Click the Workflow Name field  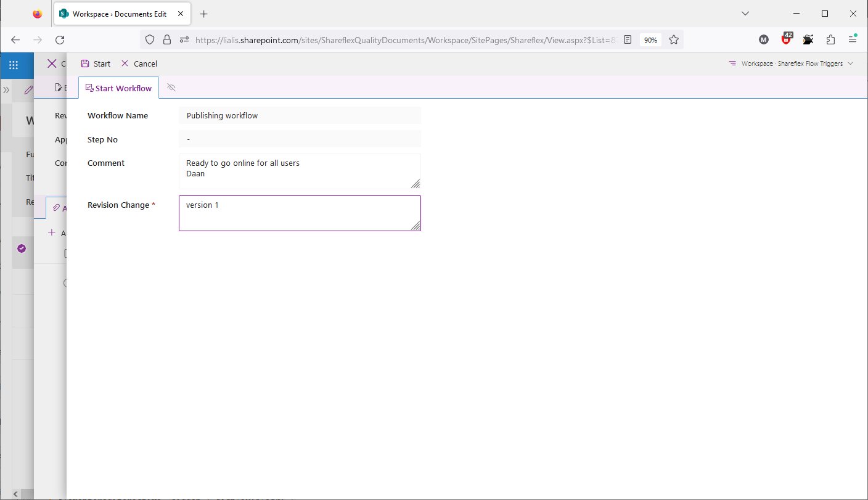click(300, 115)
